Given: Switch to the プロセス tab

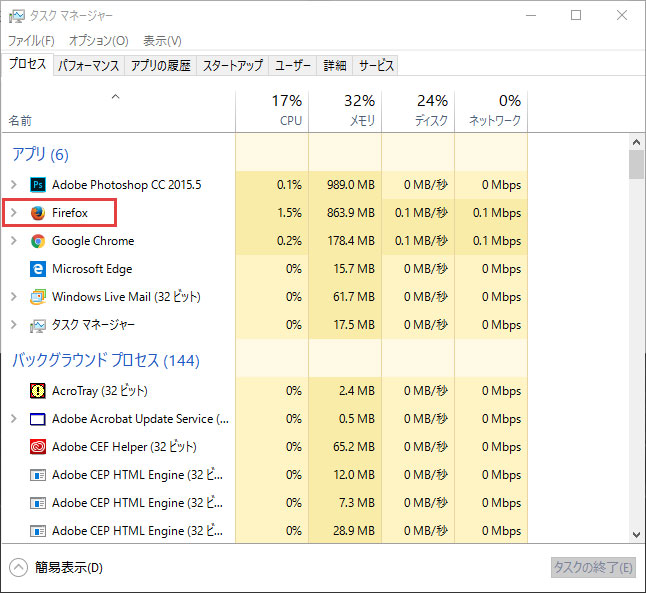Looking at the screenshot, I should tap(28, 64).
